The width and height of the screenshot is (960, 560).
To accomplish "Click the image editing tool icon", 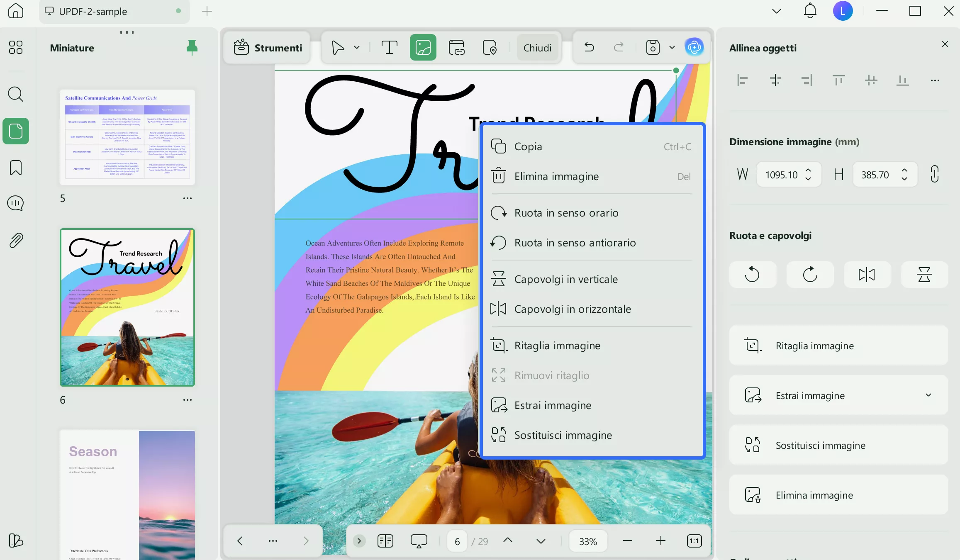I will pyautogui.click(x=423, y=48).
